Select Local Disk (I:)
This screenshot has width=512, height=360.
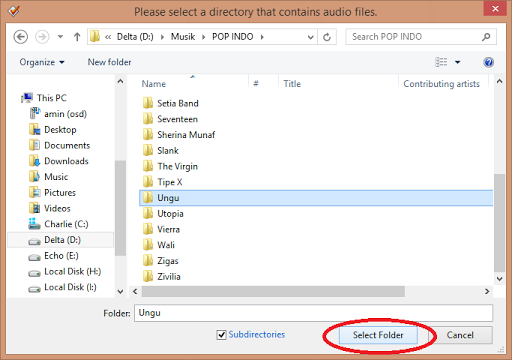(x=62, y=287)
